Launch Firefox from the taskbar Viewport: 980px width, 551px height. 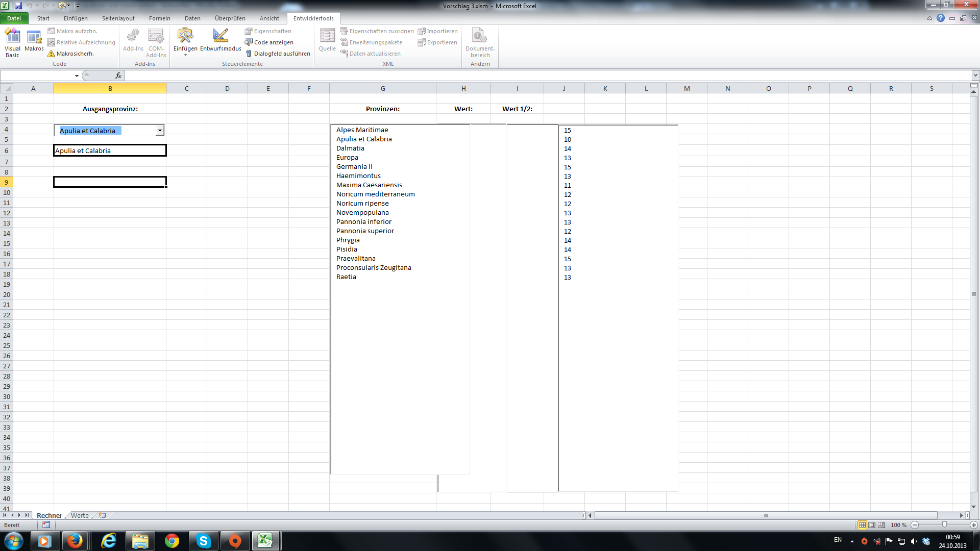pyautogui.click(x=75, y=541)
